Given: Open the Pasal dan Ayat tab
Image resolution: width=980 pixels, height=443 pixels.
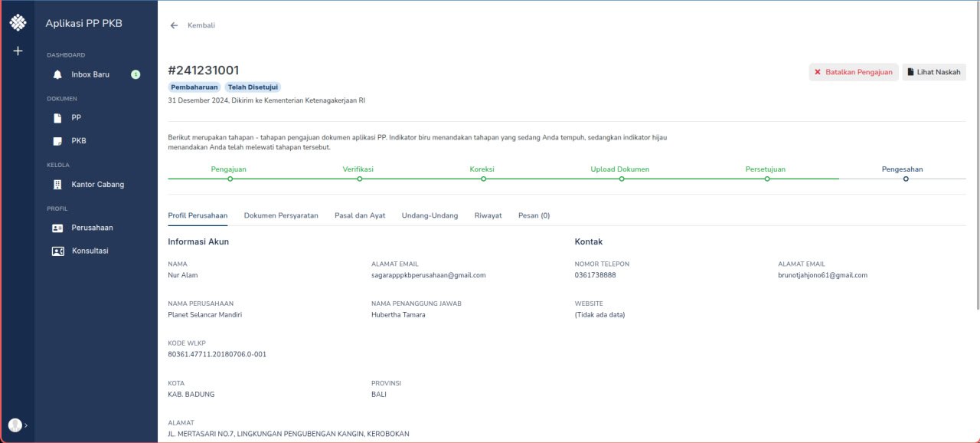Looking at the screenshot, I should [x=360, y=215].
